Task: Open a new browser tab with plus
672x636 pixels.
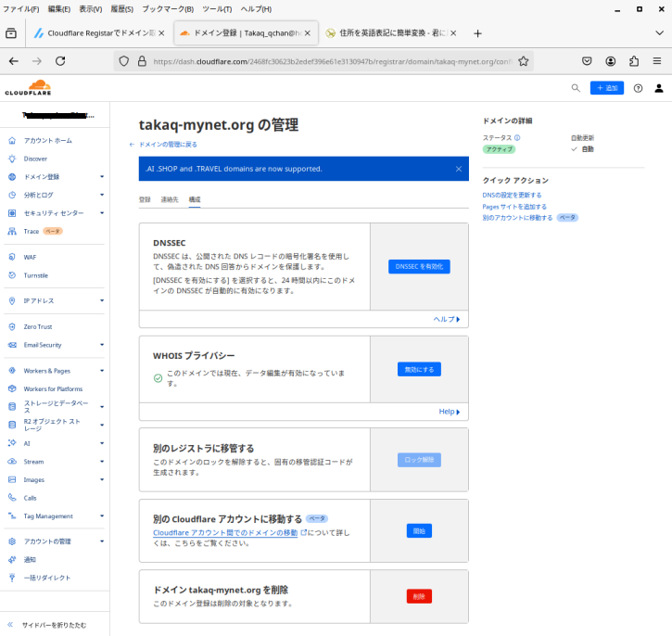Action: pyautogui.click(x=477, y=33)
